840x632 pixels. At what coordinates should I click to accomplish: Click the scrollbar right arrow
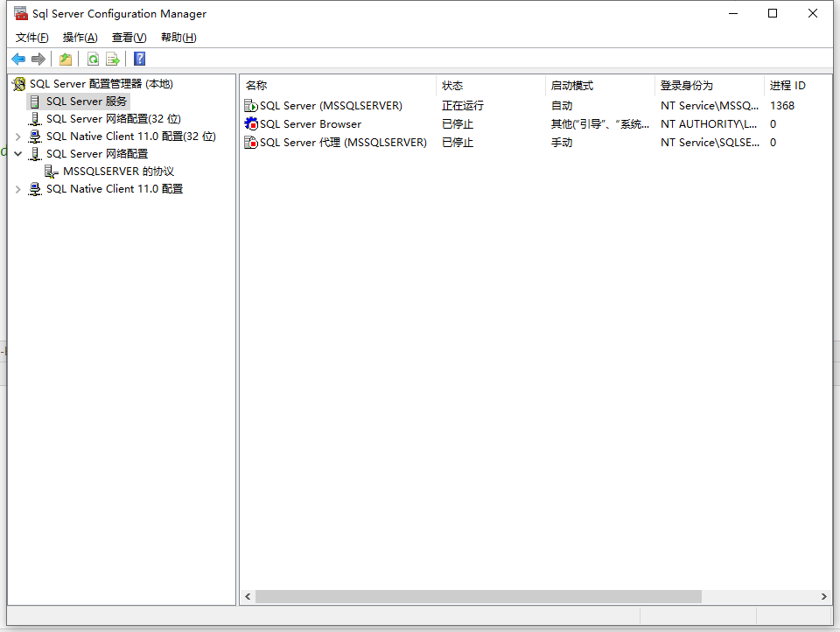click(824, 597)
